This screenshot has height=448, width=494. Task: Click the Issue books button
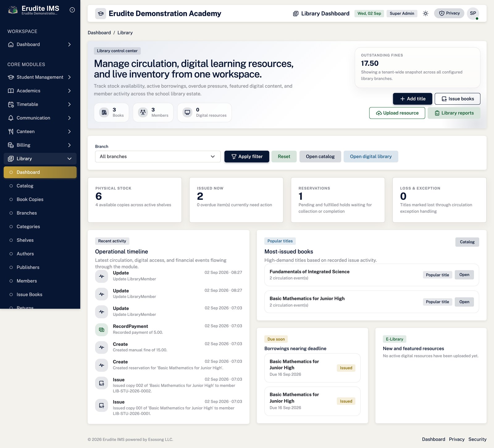458,99
